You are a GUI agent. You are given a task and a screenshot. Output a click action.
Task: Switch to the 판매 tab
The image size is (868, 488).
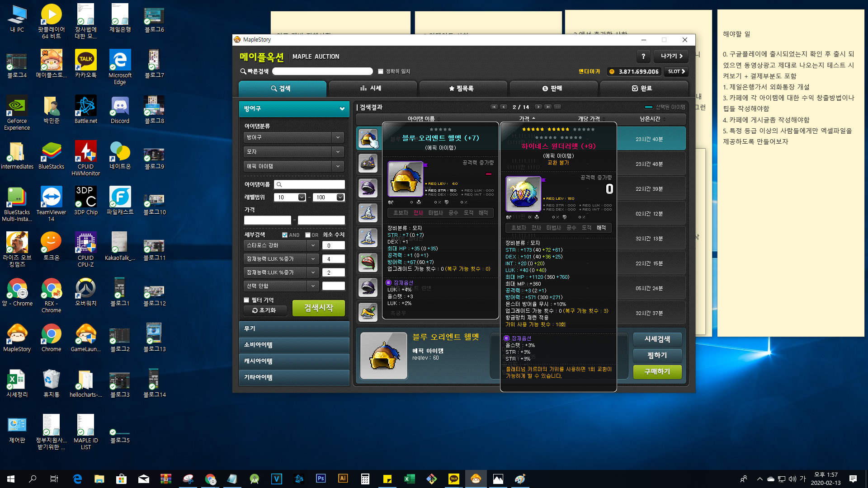coord(553,89)
